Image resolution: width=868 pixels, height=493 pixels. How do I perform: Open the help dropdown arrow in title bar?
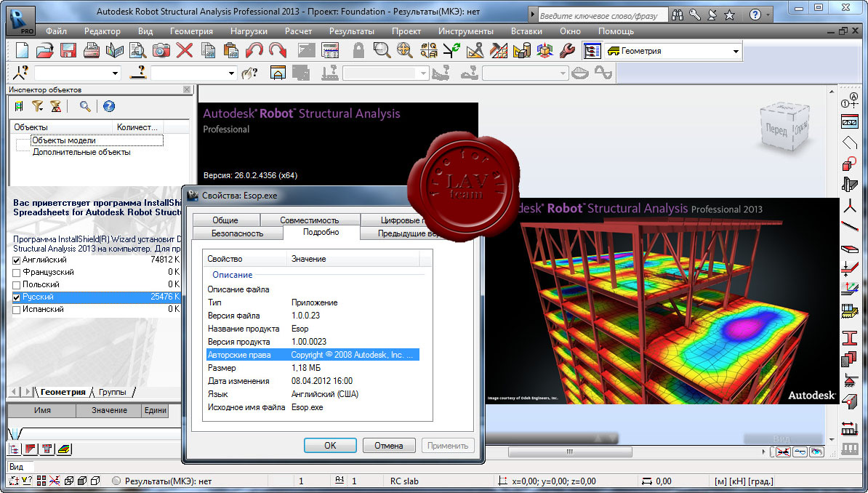point(768,15)
